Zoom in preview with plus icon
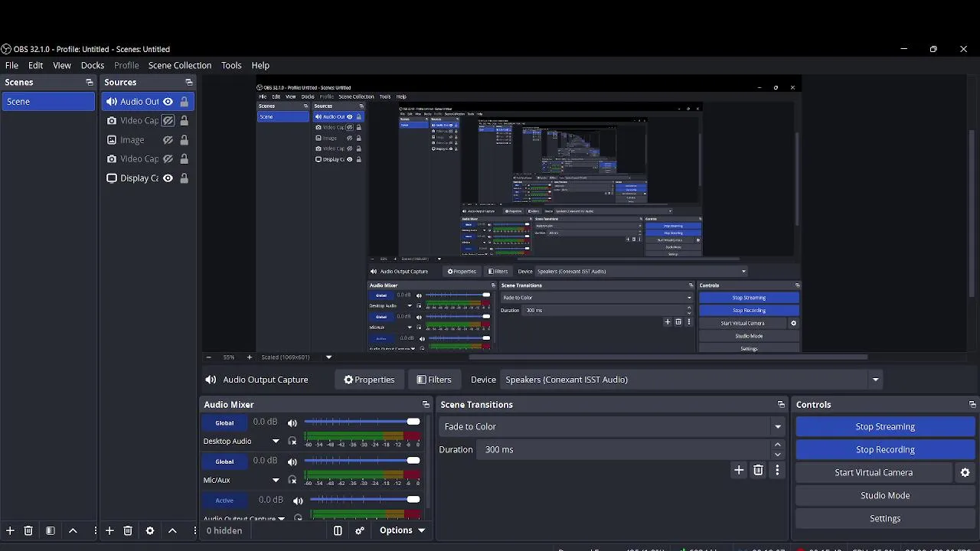 pos(249,357)
